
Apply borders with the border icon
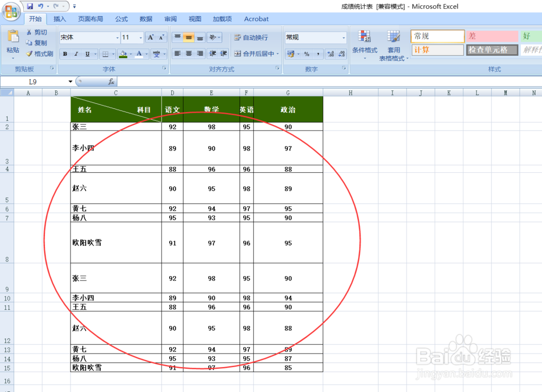106,54
